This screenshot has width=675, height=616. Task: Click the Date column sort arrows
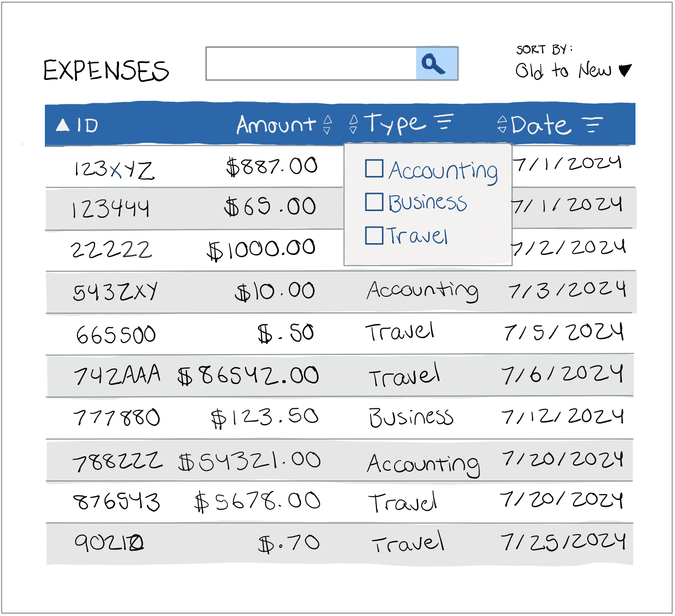pyautogui.click(x=502, y=124)
